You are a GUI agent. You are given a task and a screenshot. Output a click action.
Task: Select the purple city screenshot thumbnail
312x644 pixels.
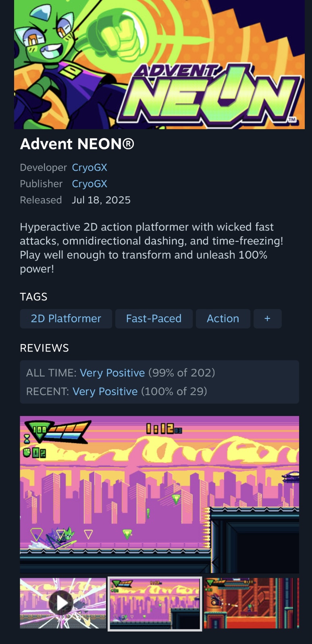pyautogui.click(x=155, y=604)
